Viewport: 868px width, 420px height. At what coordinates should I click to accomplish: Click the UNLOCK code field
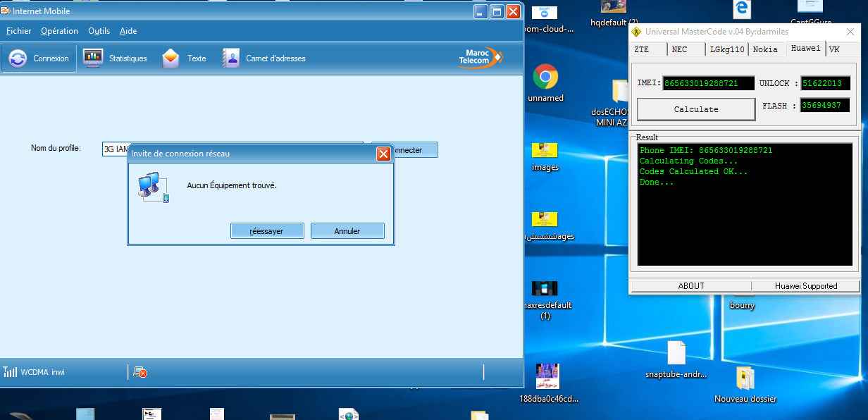pos(825,83)
